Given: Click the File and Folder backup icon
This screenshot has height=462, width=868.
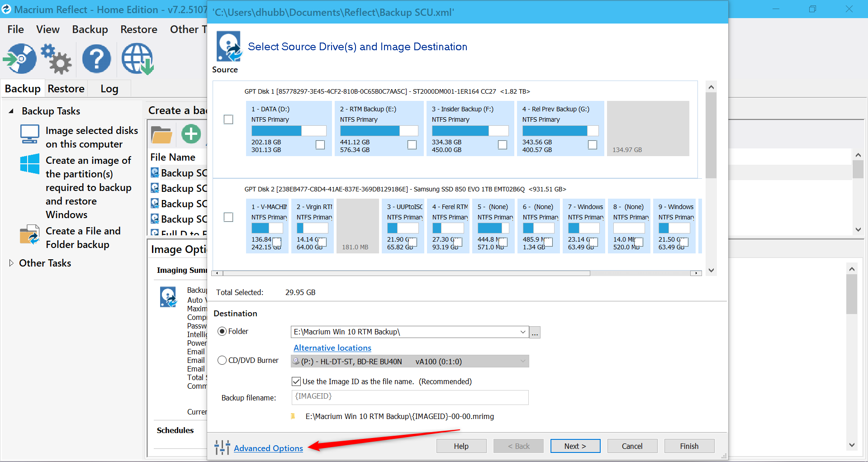Looking at the screenshot, I should pyautogui.click(x=30, y=234).
